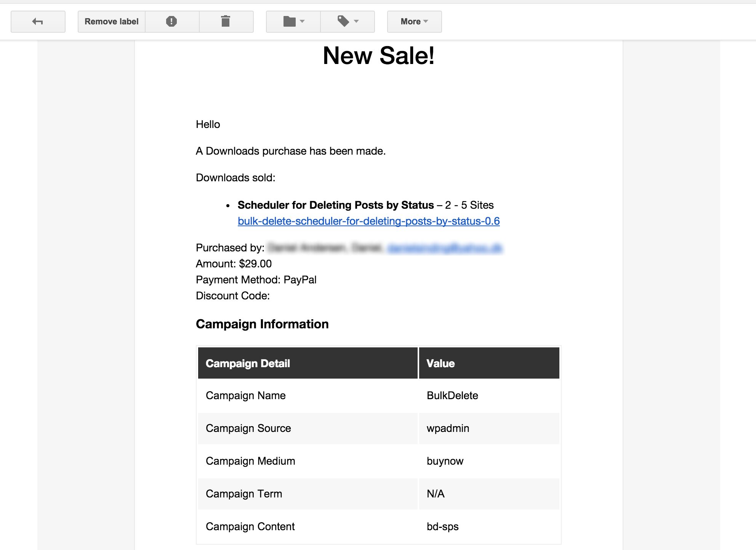Click the Remove label button
Viewport: 756px width, 550px height.
point(111,22)
